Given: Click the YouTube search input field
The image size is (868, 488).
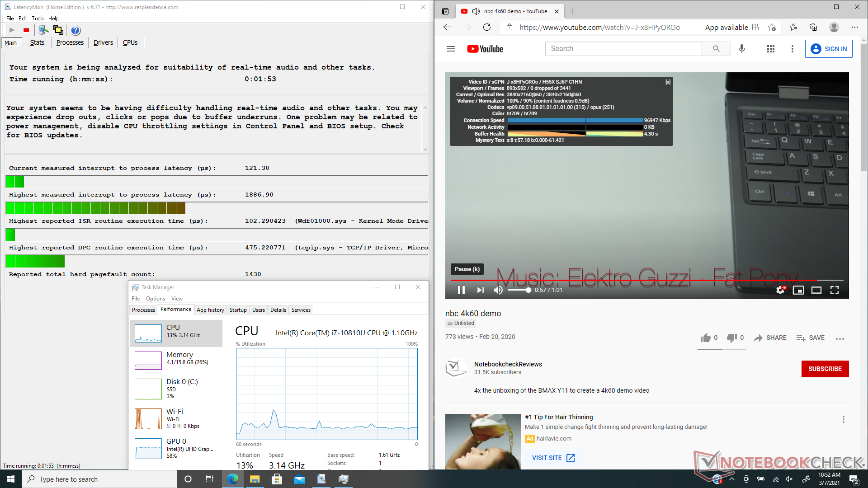Looking at the screenshot, I should pyautogui.click(x=624, y=49).
